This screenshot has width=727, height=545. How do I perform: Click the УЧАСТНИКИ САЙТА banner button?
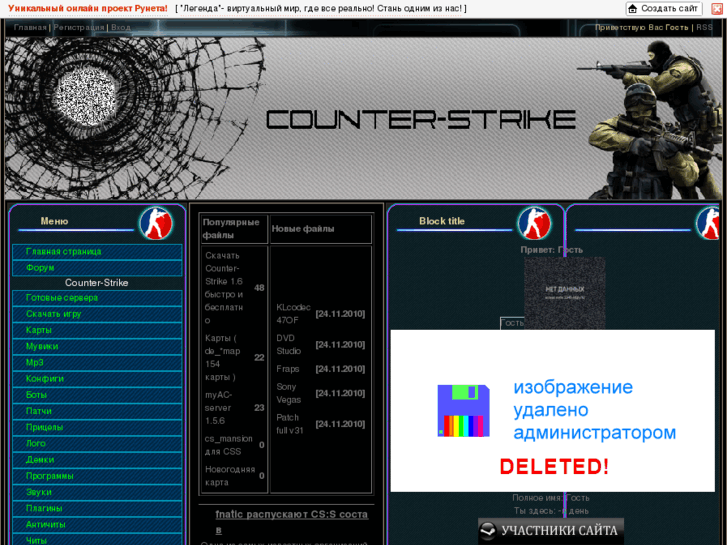(551, 531)
